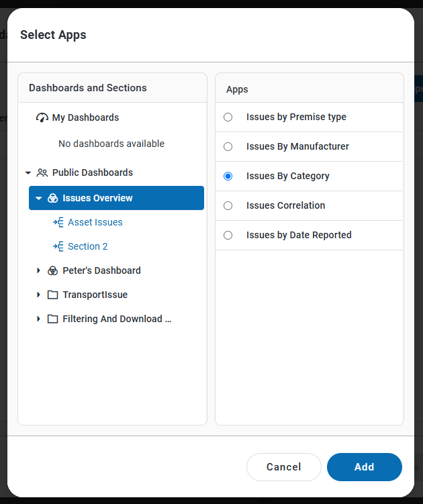Click the My Dashboards gauge icon
This screenshot has width=423, height=504.
[42, 117]
